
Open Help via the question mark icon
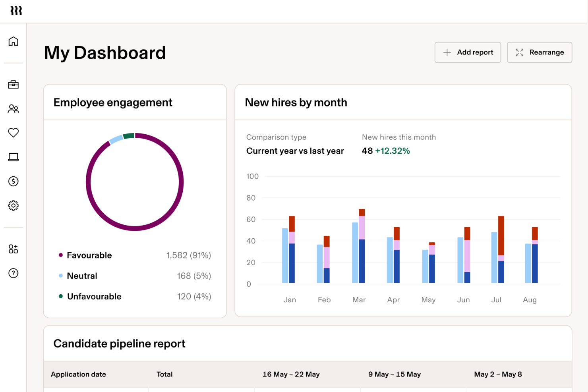tap(13, 273)
